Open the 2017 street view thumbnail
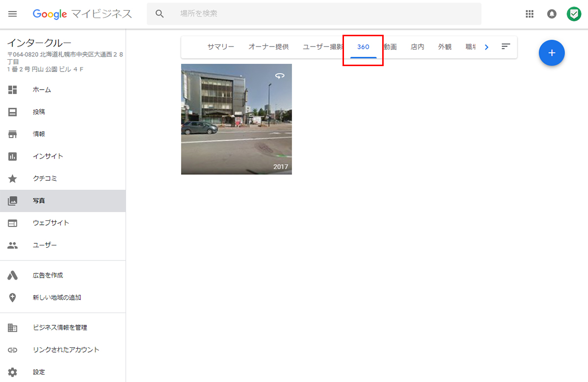Image resolution: width=588 pixels, height=382 pixels. (236, 119)
